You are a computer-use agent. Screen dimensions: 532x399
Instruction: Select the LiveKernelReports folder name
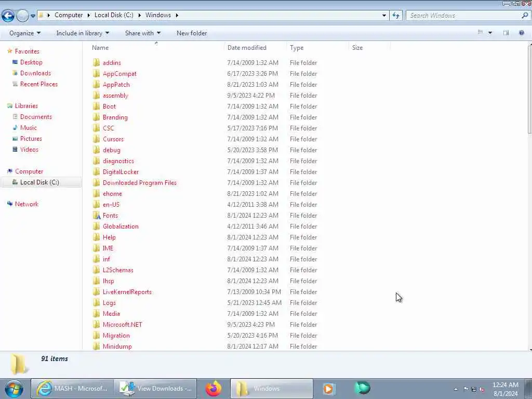[x=127, y=292]
